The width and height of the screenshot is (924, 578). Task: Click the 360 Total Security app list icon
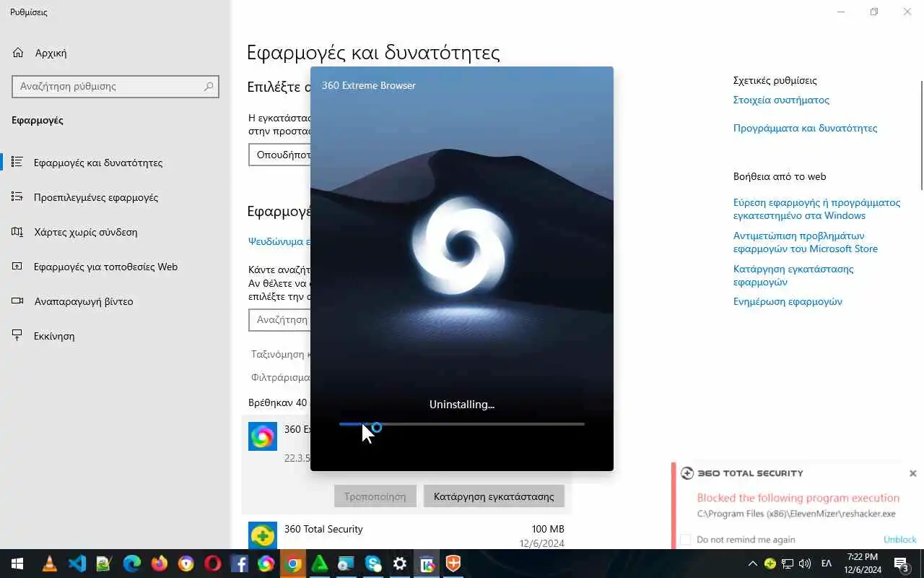[x=263, y=536]
